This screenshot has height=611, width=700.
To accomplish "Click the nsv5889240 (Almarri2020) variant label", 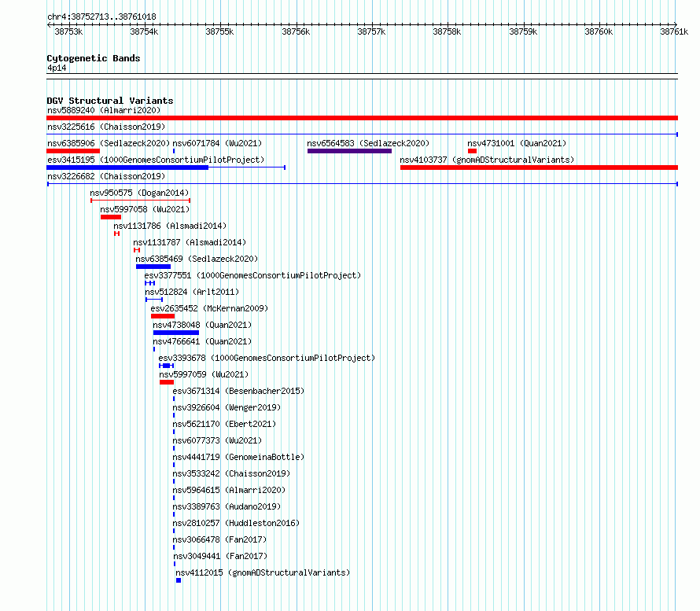I will 104,110.
